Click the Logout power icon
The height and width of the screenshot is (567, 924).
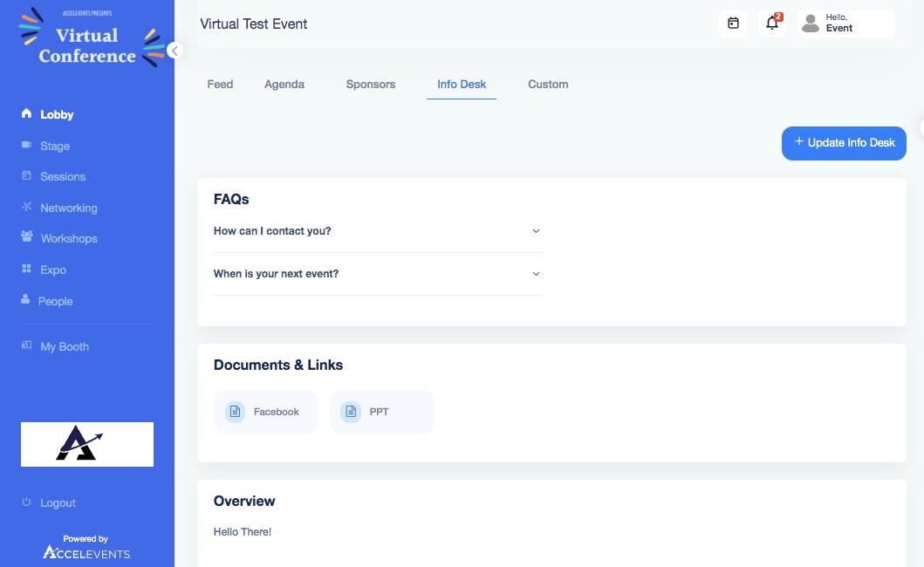click(x=26, y=502)
